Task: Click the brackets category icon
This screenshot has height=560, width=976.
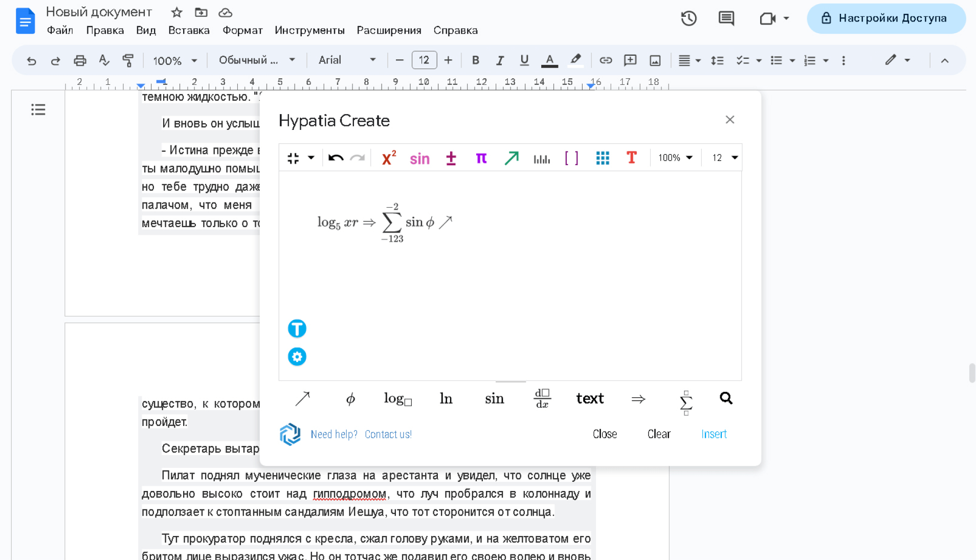Action: (571, 158)
